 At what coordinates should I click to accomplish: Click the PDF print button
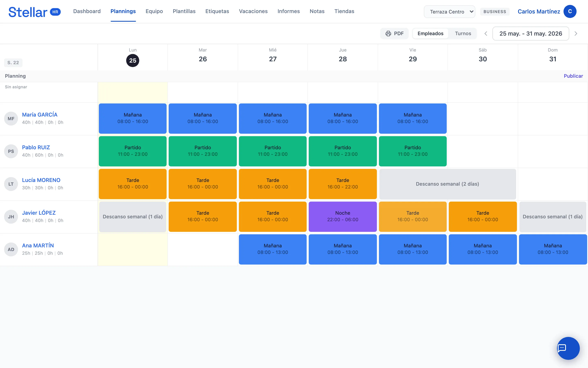click(x=394, y=33)
